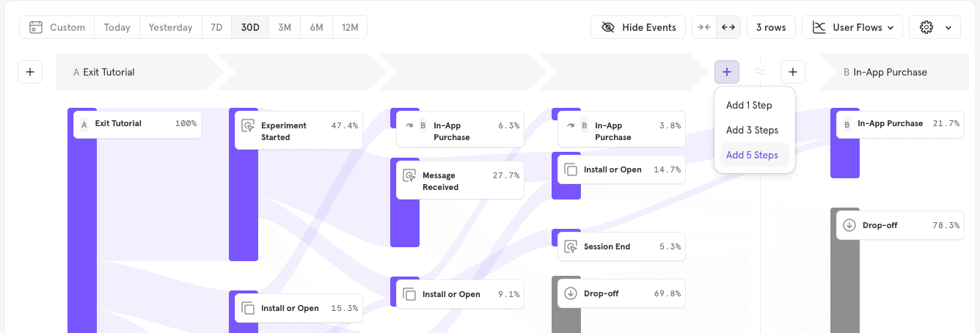980x333 pixels.
Task: Switch date range to 3M
Action: point(283,27)
